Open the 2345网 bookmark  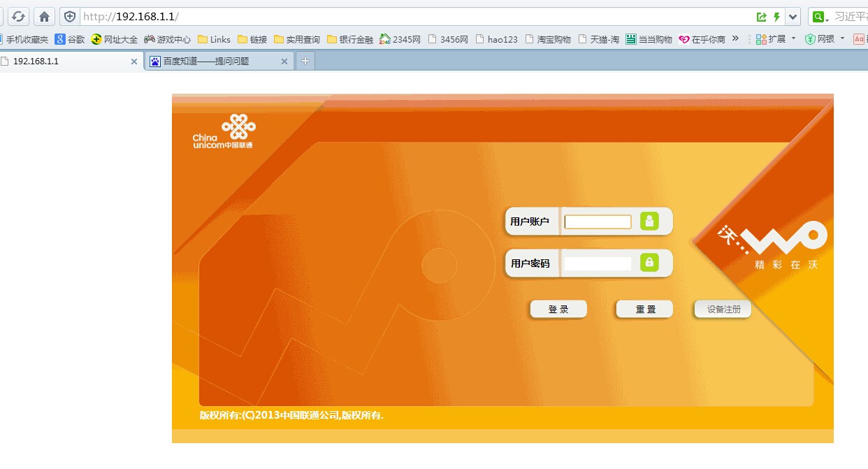pos(400,39)
